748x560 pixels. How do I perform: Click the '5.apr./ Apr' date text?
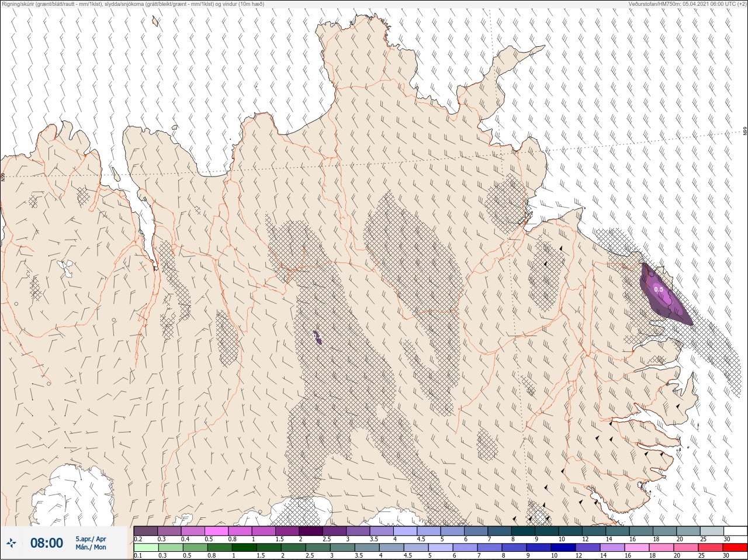coord(91,539)
